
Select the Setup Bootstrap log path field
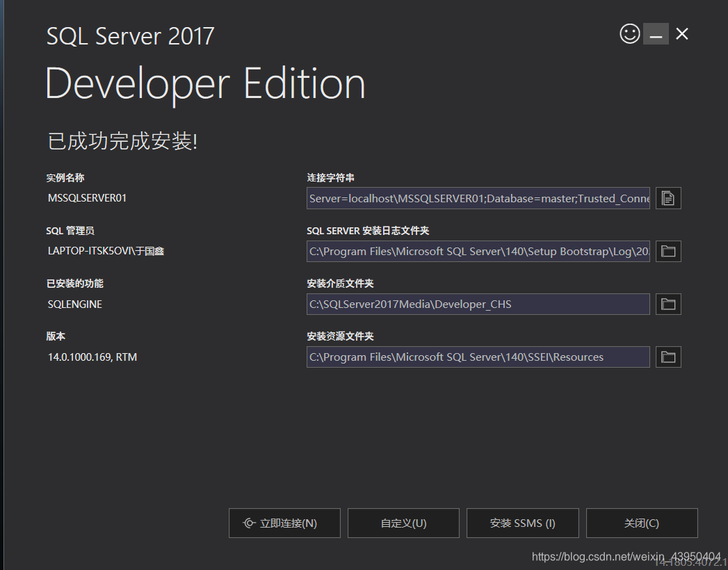(x=478, y=251)
